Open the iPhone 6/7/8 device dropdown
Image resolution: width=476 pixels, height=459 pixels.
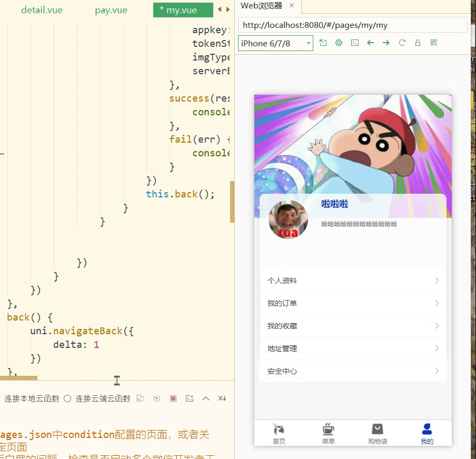[275, 43]
